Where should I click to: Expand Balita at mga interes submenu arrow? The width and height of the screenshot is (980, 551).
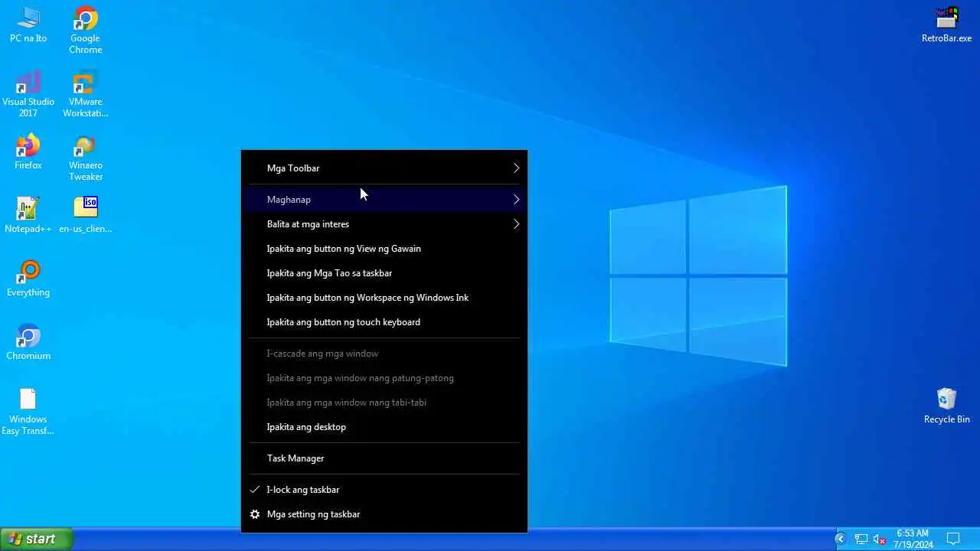coord(516,224)
